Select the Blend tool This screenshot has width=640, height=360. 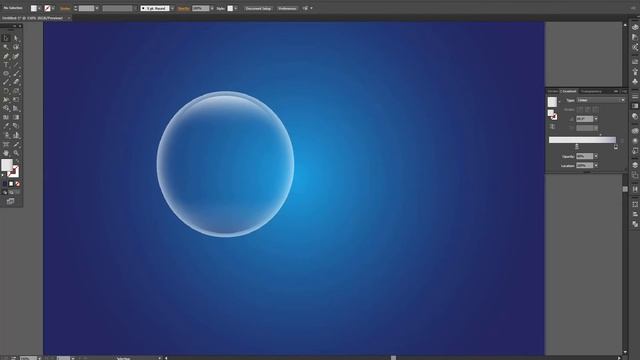pyautogui.click(x=16, y=126)
